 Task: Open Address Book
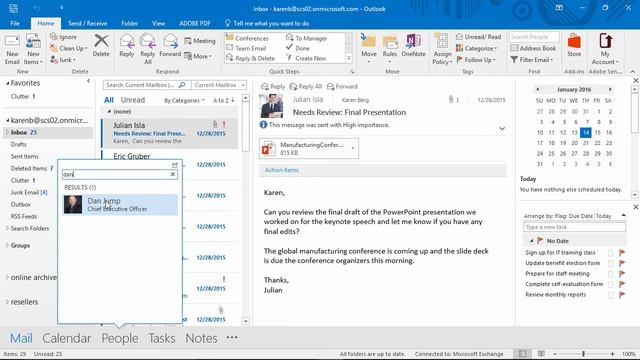click(x=533, y=48)
